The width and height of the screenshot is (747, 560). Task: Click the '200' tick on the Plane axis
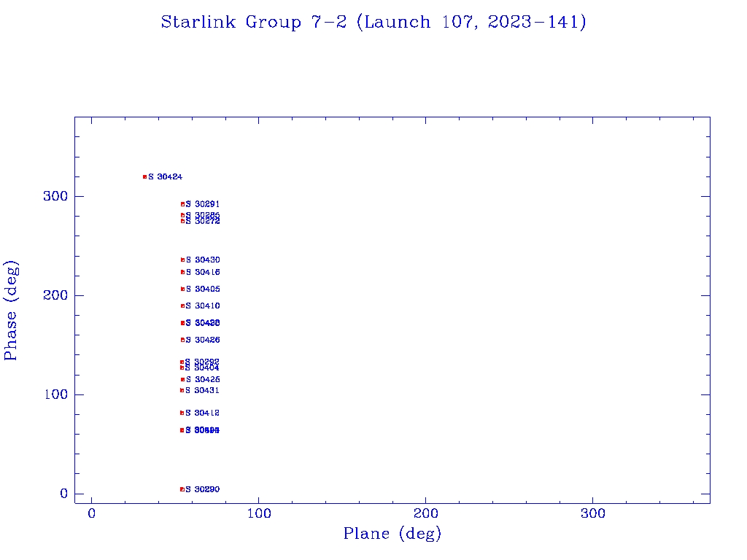point(425,513)
